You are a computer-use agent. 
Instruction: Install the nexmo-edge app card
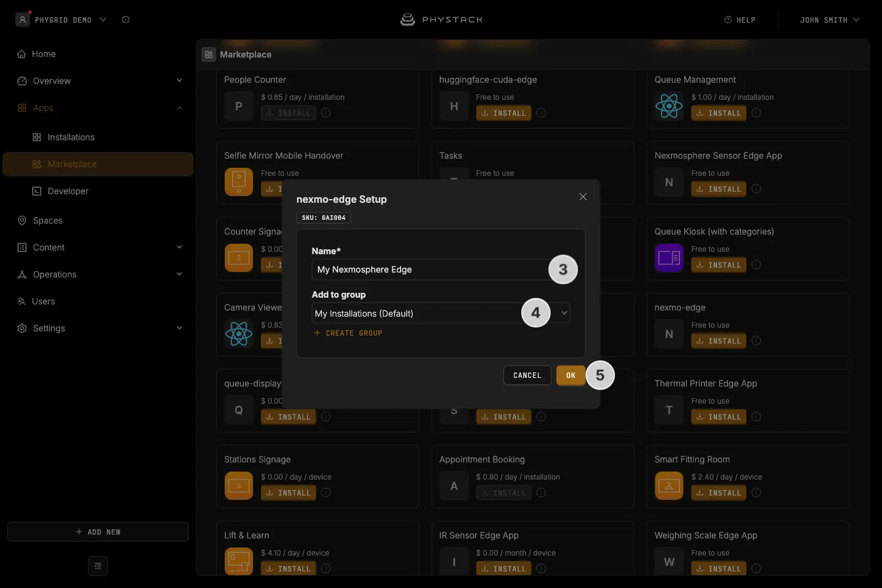pos(718,341)
